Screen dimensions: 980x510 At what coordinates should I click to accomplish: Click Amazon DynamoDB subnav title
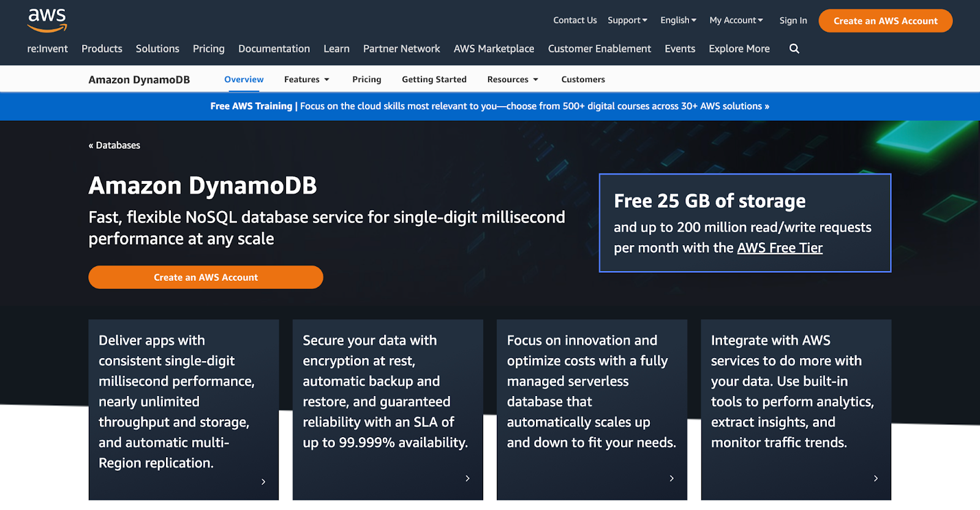pos(139,80)
